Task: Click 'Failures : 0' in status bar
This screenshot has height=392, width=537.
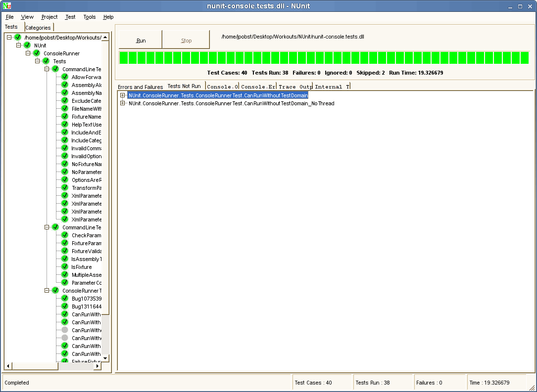Action: pyautogui.click(x=429, y=383)
